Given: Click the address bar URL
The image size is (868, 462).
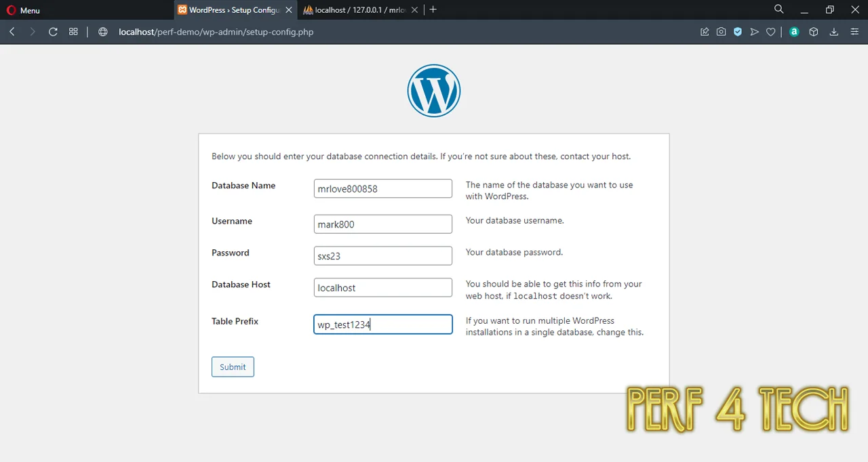Looking at the screenshot, I should pyautogui.click(x=216, y=32).
